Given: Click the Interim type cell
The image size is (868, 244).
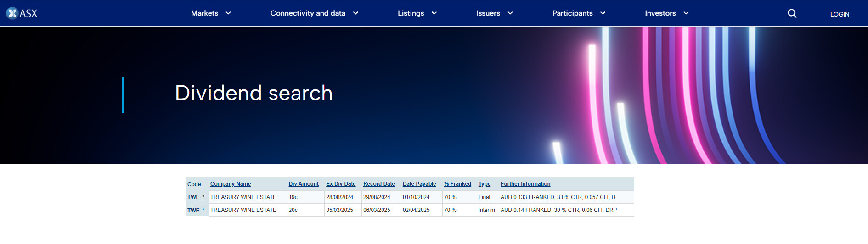Looking at the screenshot, I should 487,210.
